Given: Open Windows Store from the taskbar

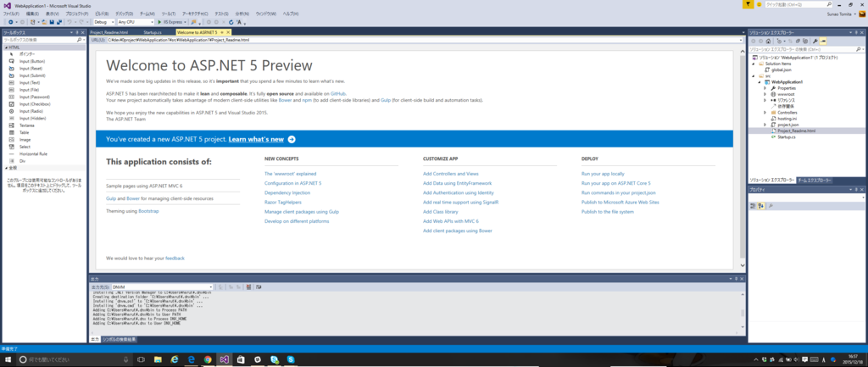Looking at the screenshot, I should [x=241, y=359].
